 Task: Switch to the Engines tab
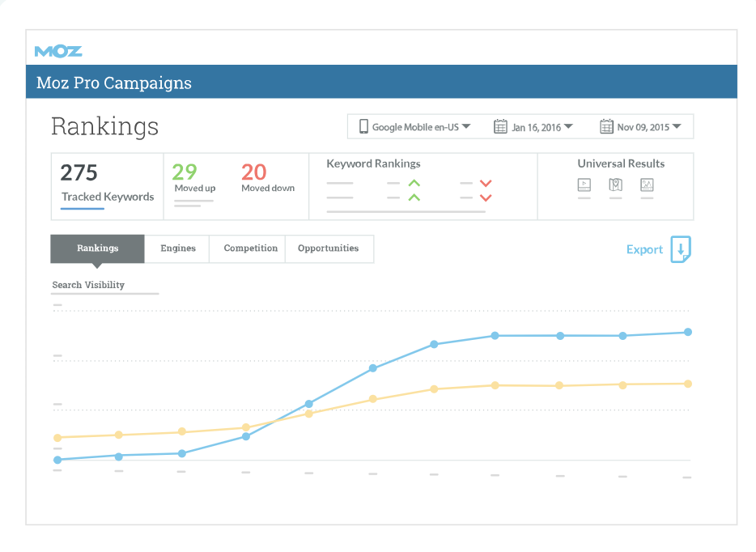(x=178, y=248)
